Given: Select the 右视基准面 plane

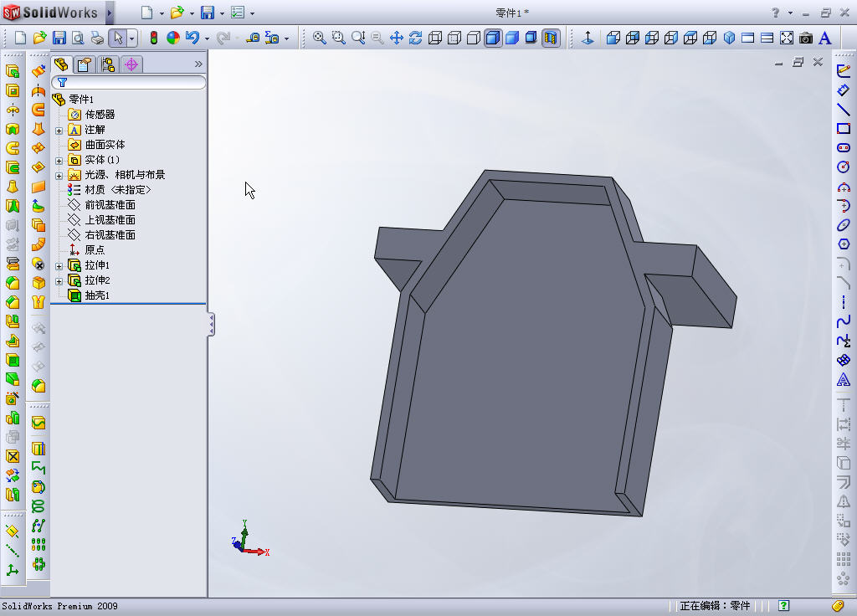Looking at the screenshot, I should point(110,235).
